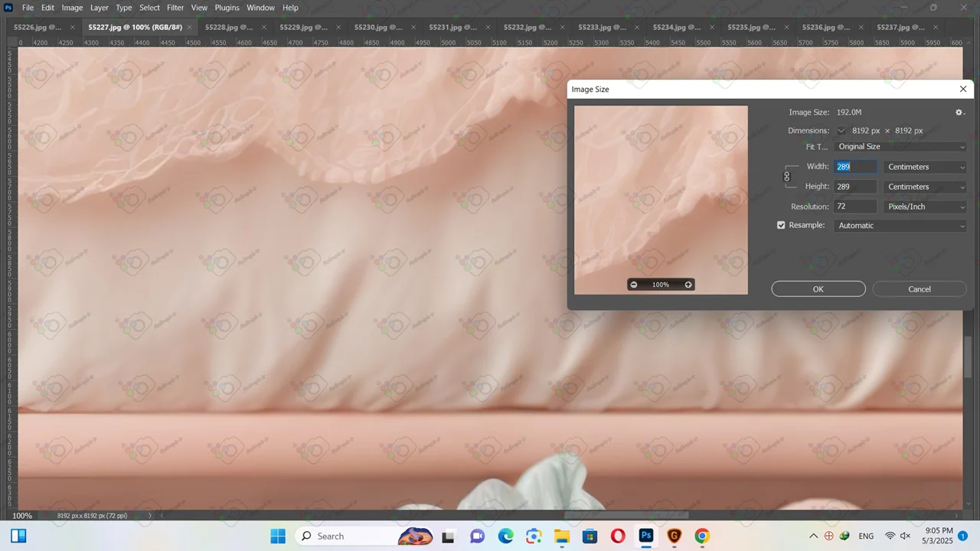Close the 55227.jpg tab with its X

(189, 27)
